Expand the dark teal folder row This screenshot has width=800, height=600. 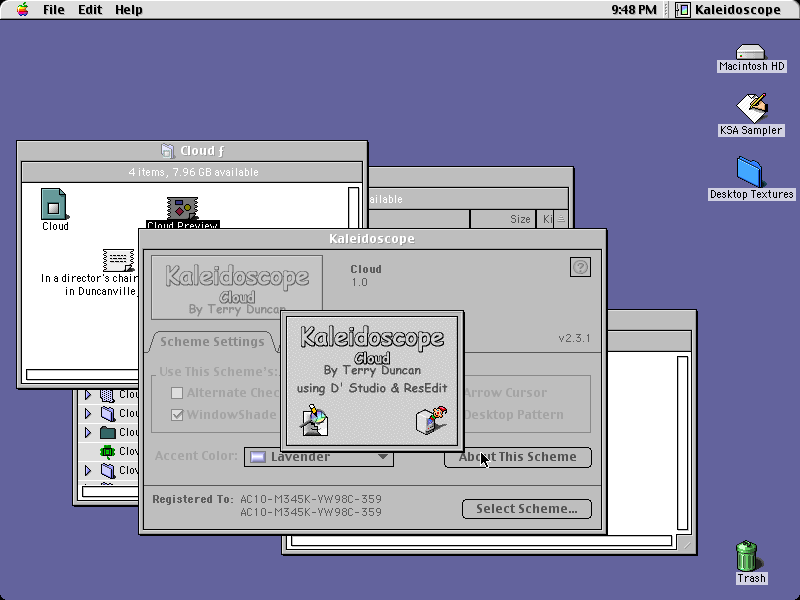(88, 433)
